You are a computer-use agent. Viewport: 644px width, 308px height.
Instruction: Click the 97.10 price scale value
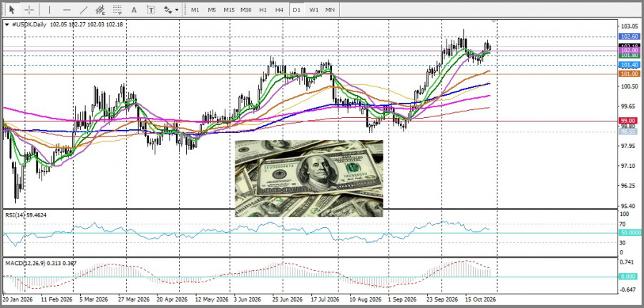(629, 166)
